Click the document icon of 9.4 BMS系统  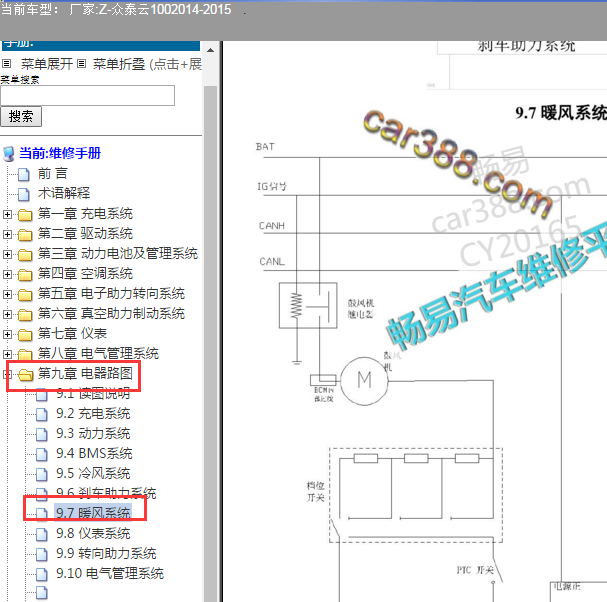(x=42, y=454)
